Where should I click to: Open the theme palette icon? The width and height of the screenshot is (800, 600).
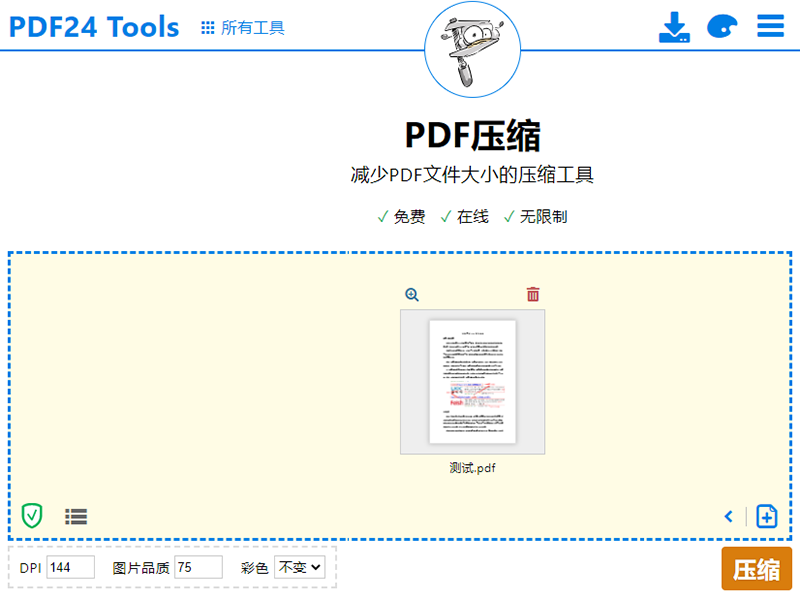click(722, 27)
